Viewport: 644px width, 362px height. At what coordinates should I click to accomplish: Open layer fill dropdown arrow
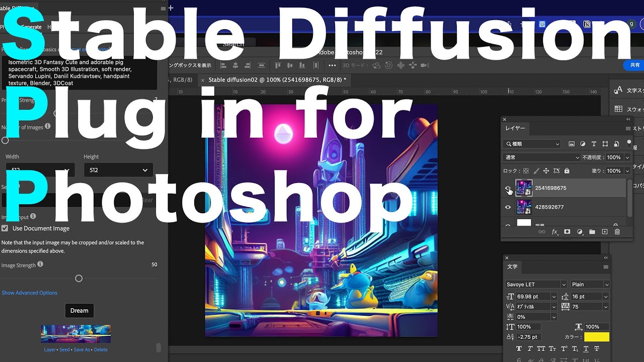coord(627,171)
